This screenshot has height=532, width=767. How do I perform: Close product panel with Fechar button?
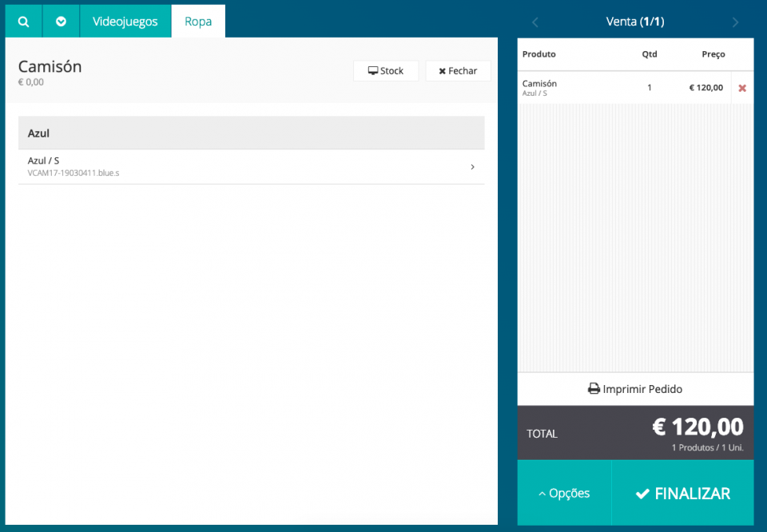458,71
